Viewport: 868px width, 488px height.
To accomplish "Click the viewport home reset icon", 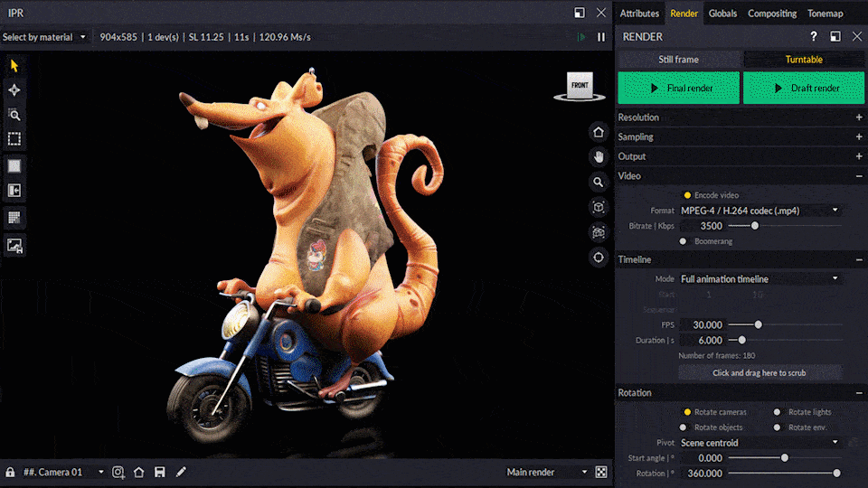I will click(599, 132).
